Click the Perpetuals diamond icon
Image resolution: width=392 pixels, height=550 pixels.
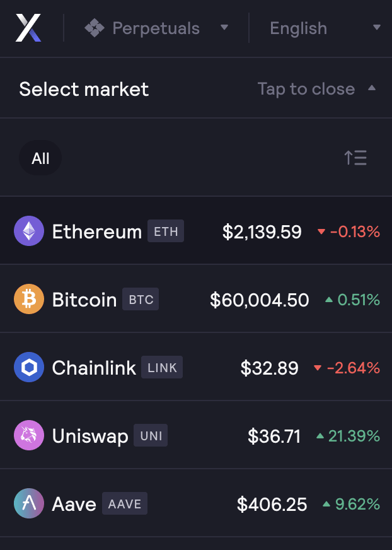pyautogui.click(x=95, y=28)
